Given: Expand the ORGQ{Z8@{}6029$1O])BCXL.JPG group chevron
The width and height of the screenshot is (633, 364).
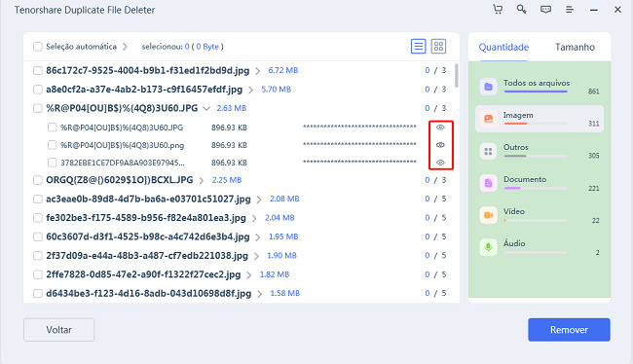Looking at the screenshot, I should [x=201, y=181].
